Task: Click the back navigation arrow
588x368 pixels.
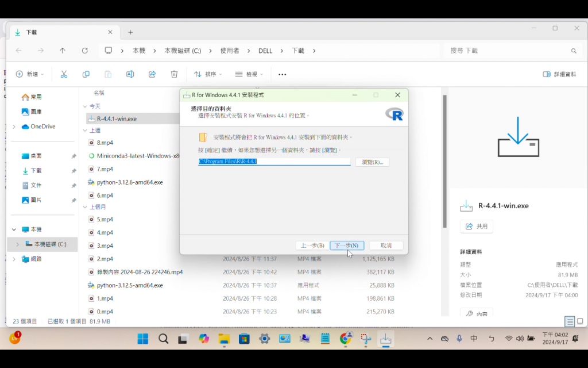Action: point(18,51)
